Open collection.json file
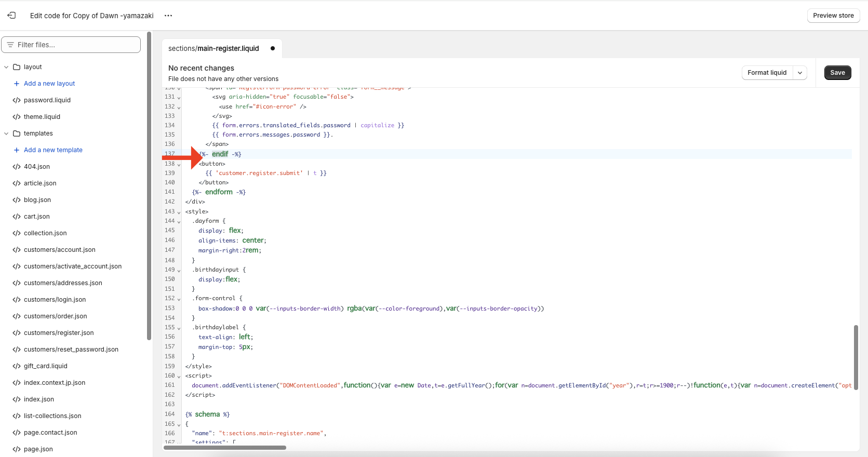This screenshot has width=868, height=457. pos(45,233)
